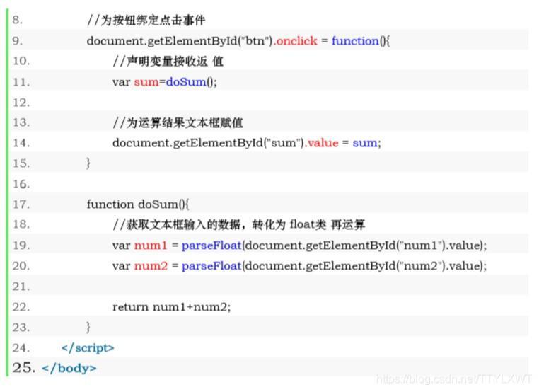Click function doSum declaration on line 17
The width and height of the screenshot is (539, 392).
coord(138,204)
